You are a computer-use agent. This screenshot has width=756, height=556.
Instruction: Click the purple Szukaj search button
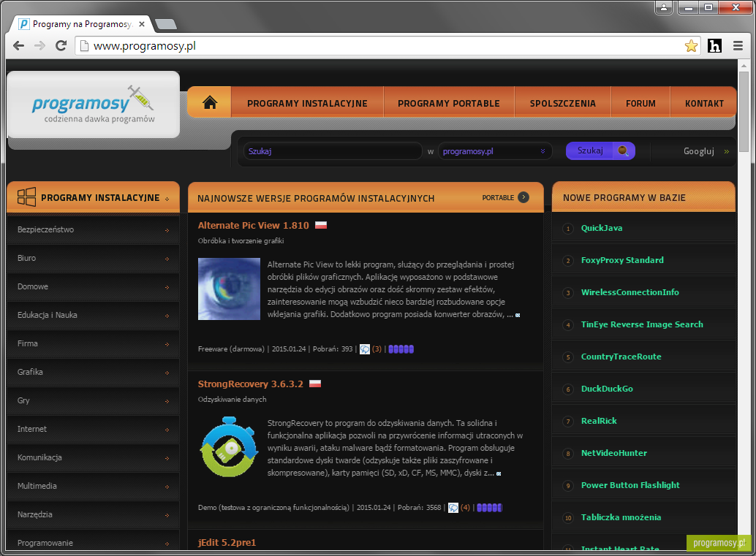(x=600, y=151)
